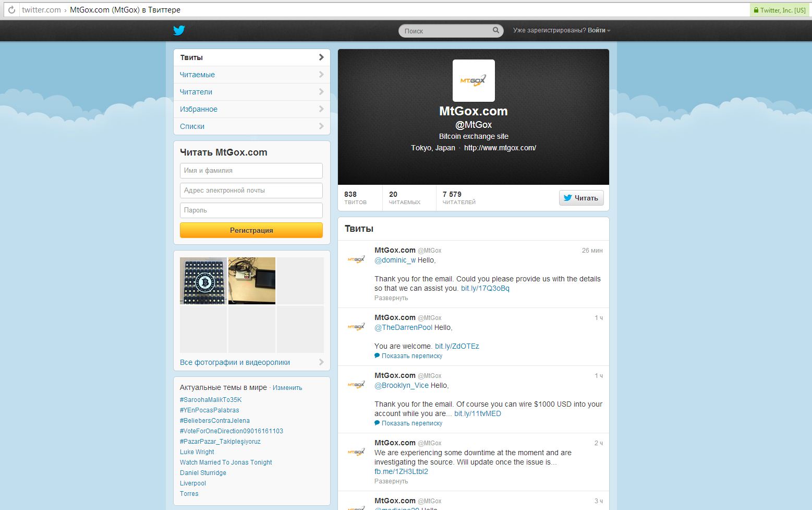Select the Читаемые navigation item
Viewport: 812px width, 510px height.
(252, 75)
